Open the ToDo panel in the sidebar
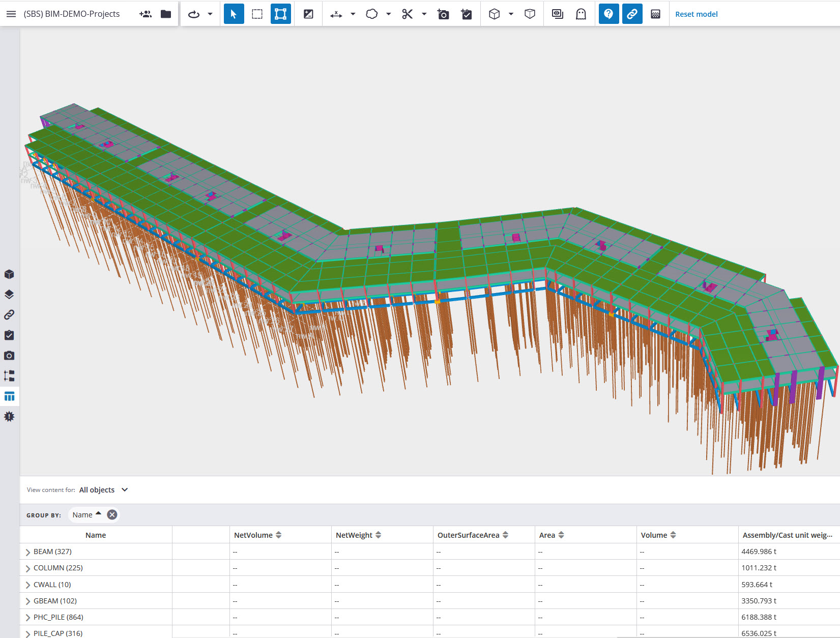Image resolution: width=840 pixels, height=638 pixels. pos(9,335)
